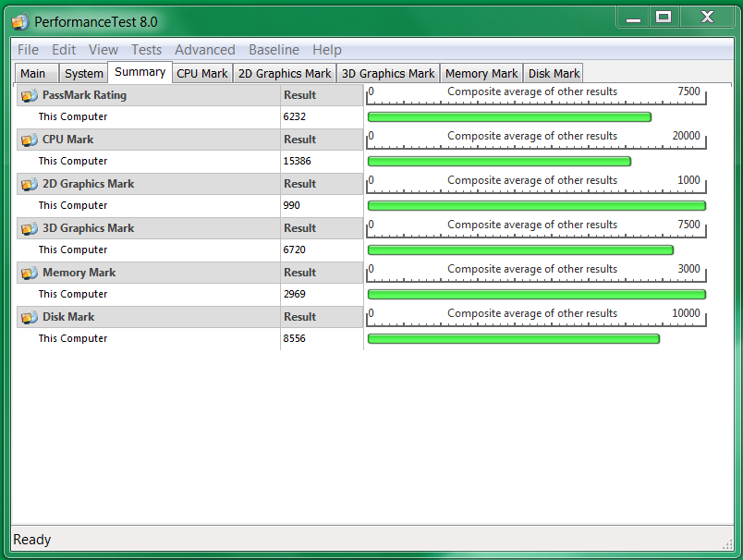
Task: Click the Memory Mark value 2969
Action: [294, 294]
